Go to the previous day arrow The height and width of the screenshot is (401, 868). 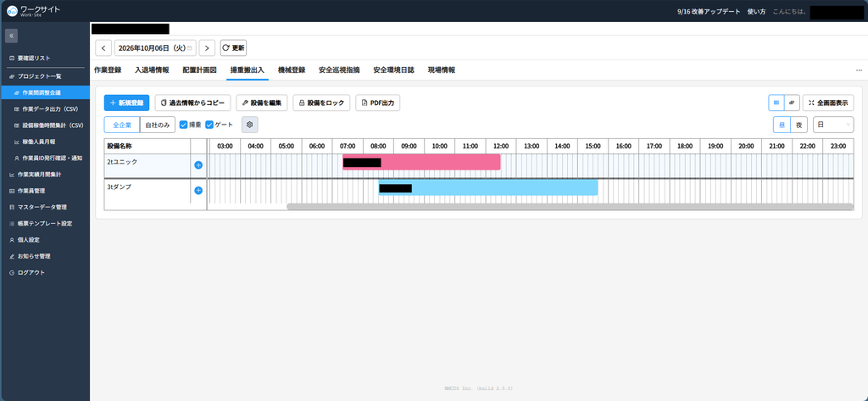click(x=103, y=48)
